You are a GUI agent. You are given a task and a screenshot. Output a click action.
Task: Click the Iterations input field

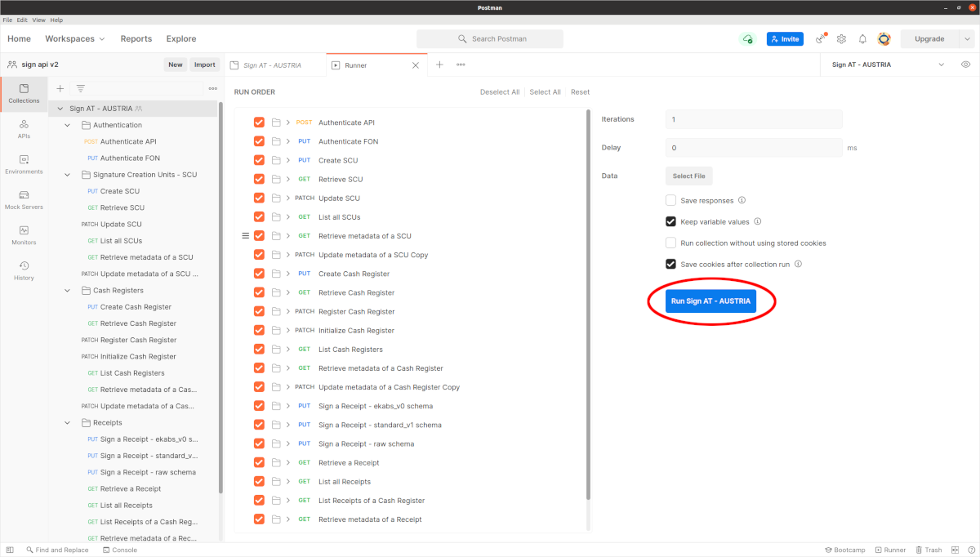754,119
